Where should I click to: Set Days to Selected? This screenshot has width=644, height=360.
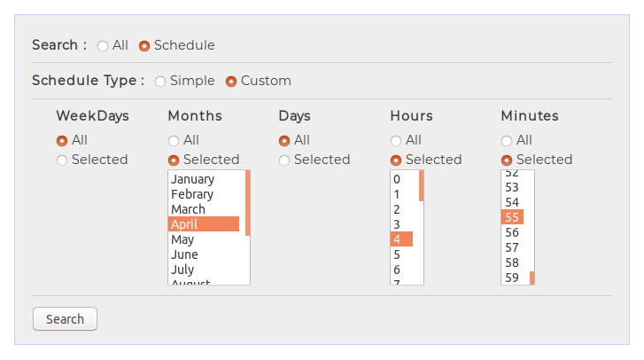pyautogui.click(x=284, y=160)
